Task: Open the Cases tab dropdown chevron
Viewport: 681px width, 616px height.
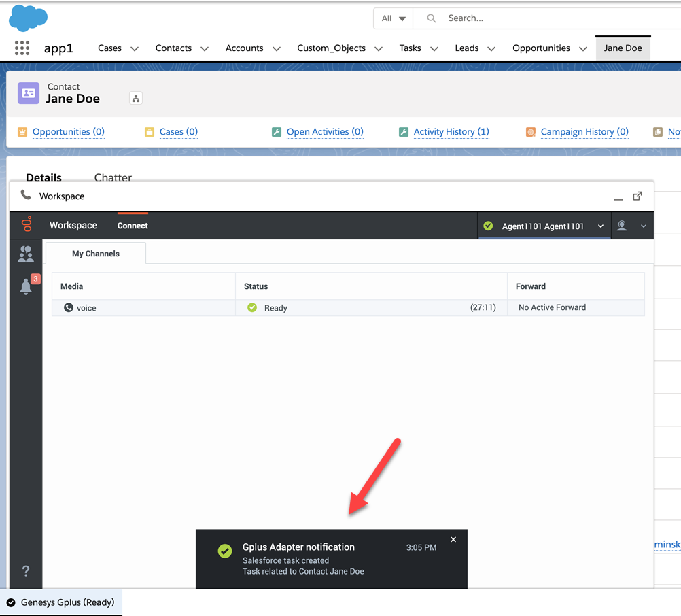Action: point(135,49)
